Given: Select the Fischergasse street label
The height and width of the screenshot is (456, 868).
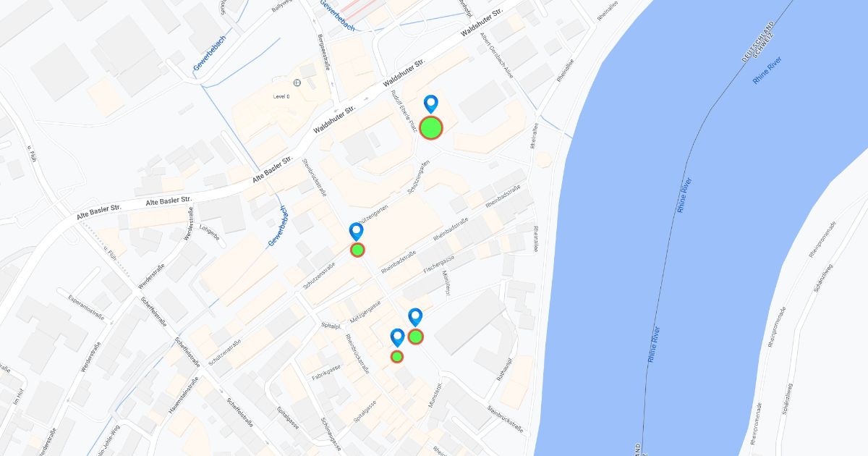Looking at the screenshot, I should [439, 266].
